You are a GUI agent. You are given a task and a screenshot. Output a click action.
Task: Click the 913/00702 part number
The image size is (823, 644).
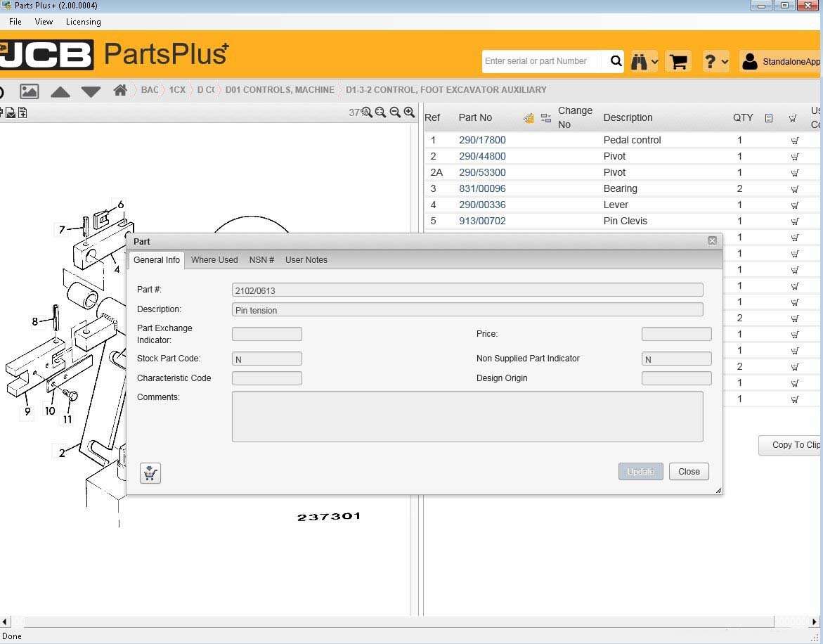482,221
